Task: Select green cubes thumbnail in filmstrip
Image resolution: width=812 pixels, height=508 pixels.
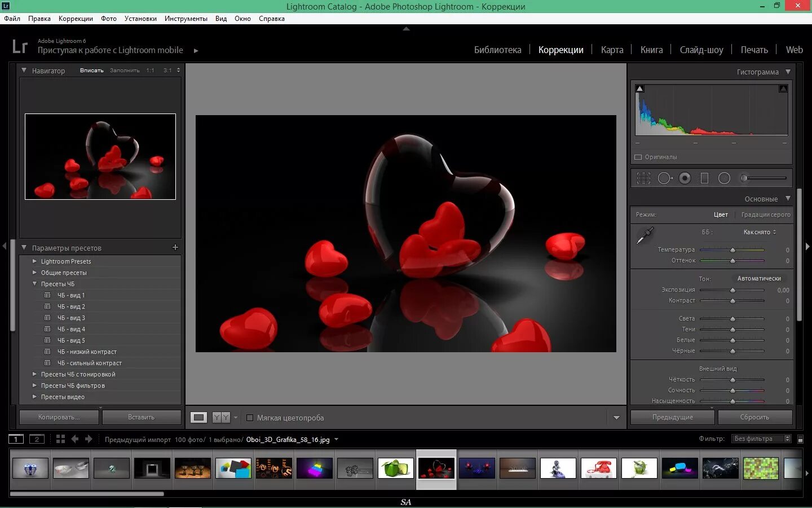Action: tap(396, 468)
